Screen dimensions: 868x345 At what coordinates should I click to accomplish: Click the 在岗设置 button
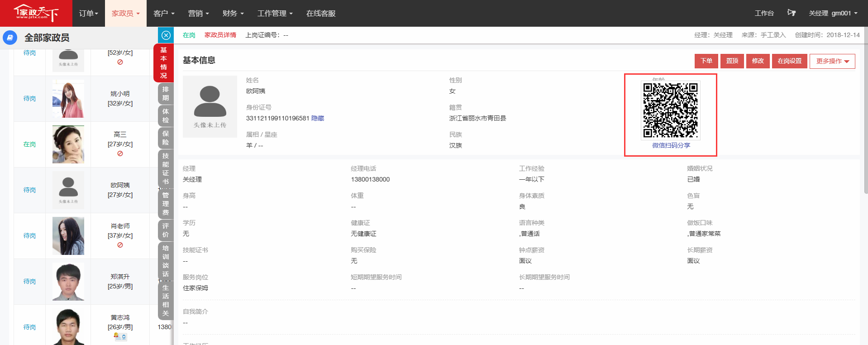click(789, 61)
